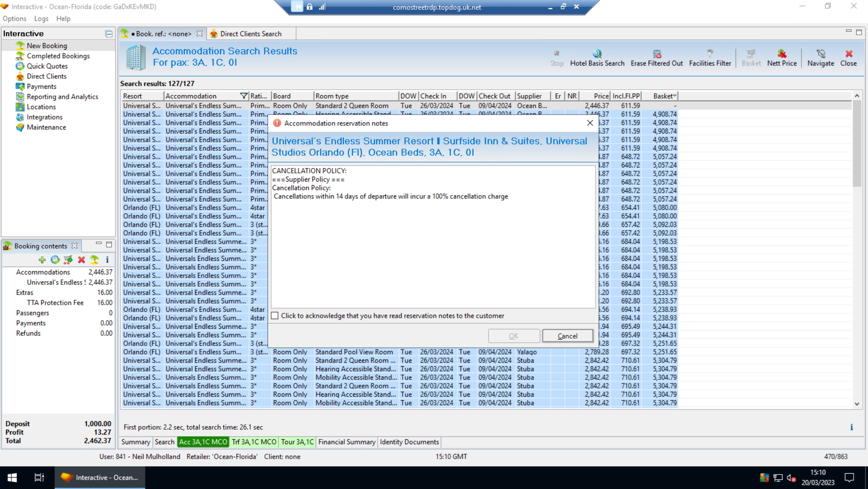Viewport: 868px width, 489px height.
Task: Open the Options menu
Action: pyautogui.click(x=14, y=19)
